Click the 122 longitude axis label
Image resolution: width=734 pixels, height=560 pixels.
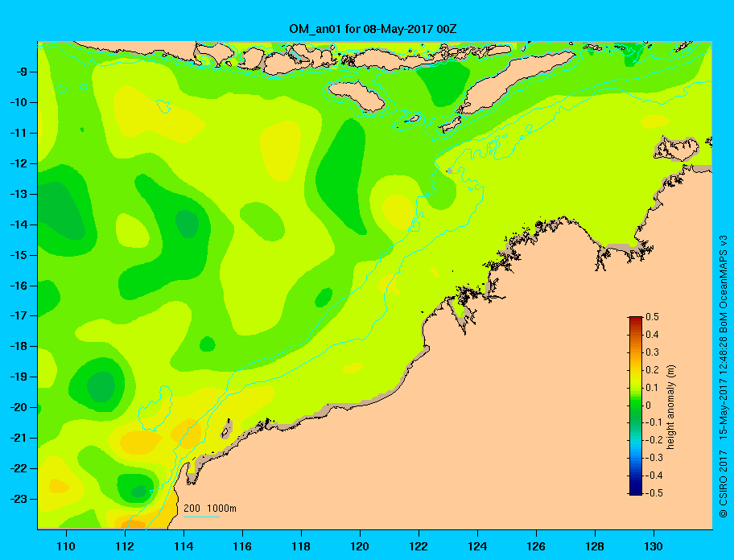tap(419, 546)
